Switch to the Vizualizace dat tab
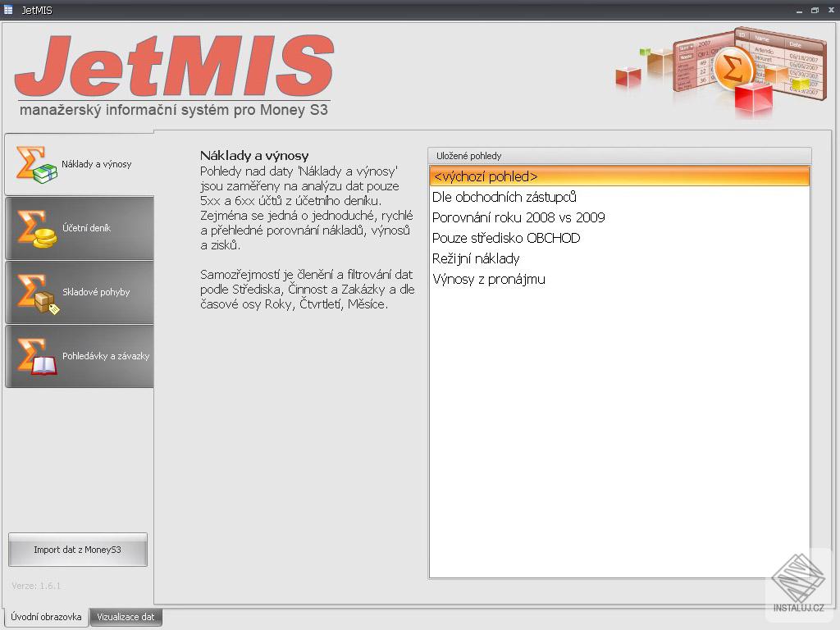The height and width of the screenshot is (630, 840). click(126, 617)
